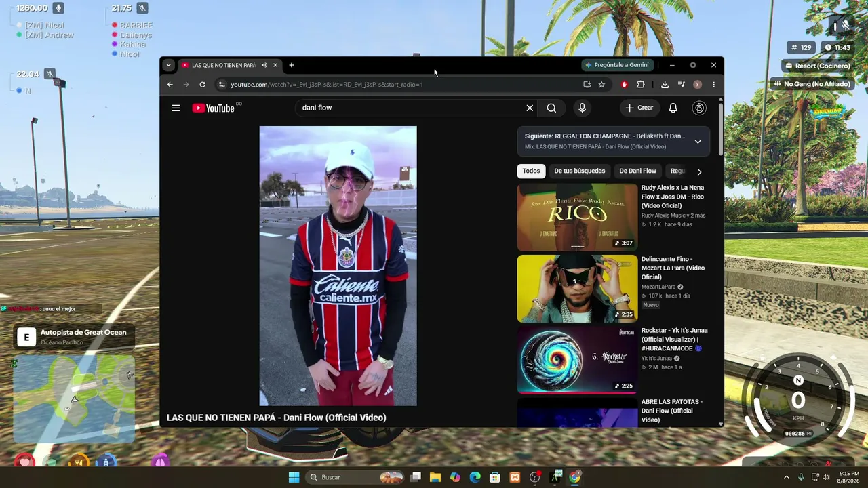
Task: Open the 'Rudy Alexis x La Nena Flow' video title
Action: [673, 197]
